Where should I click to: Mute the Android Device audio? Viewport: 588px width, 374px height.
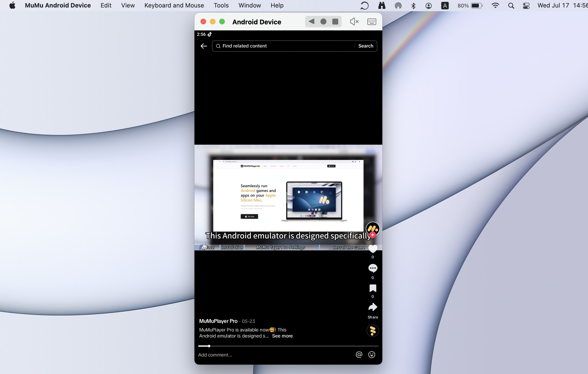point(354,22)
